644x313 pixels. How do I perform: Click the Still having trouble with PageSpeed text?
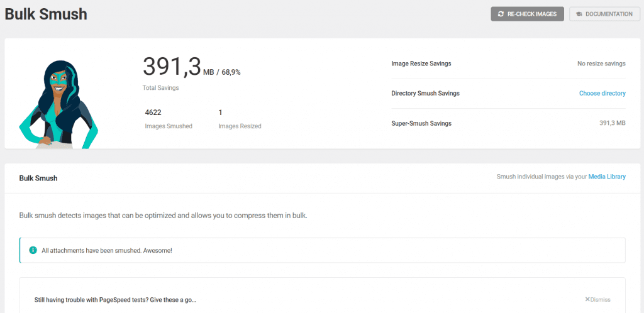115,300
